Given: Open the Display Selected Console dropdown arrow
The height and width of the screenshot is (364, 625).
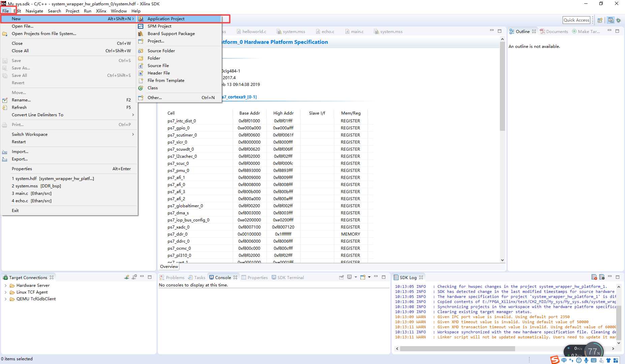Looking at the screenshot, I should [x=356, y=277].
